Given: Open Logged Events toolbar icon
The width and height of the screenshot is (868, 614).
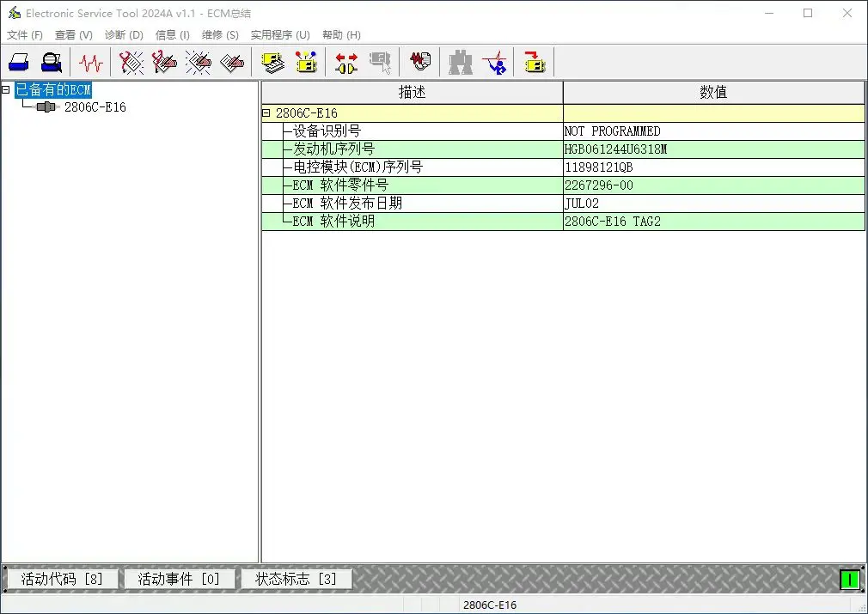Looking at the screenshot, I should pyautogui.click(x=232, y=62).
